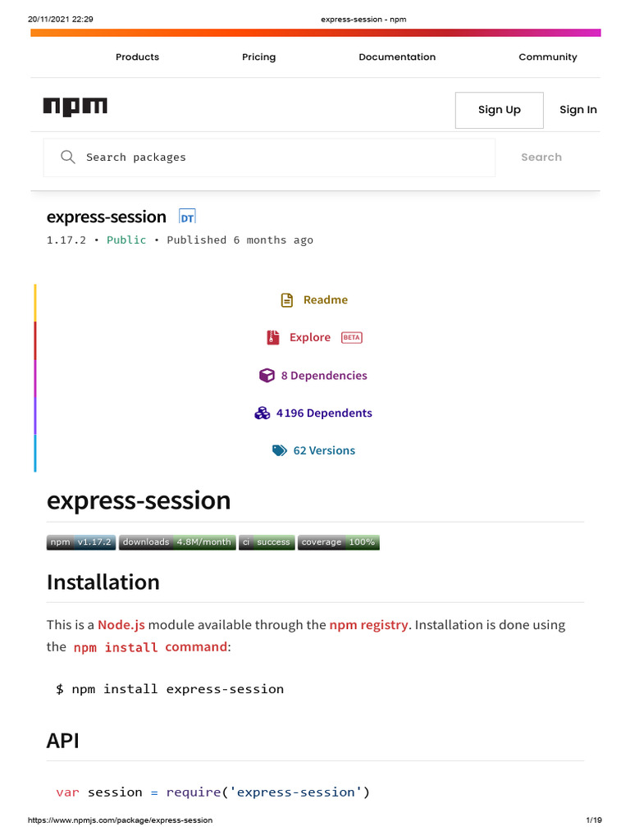Open the Community menu item

point(547,57)
